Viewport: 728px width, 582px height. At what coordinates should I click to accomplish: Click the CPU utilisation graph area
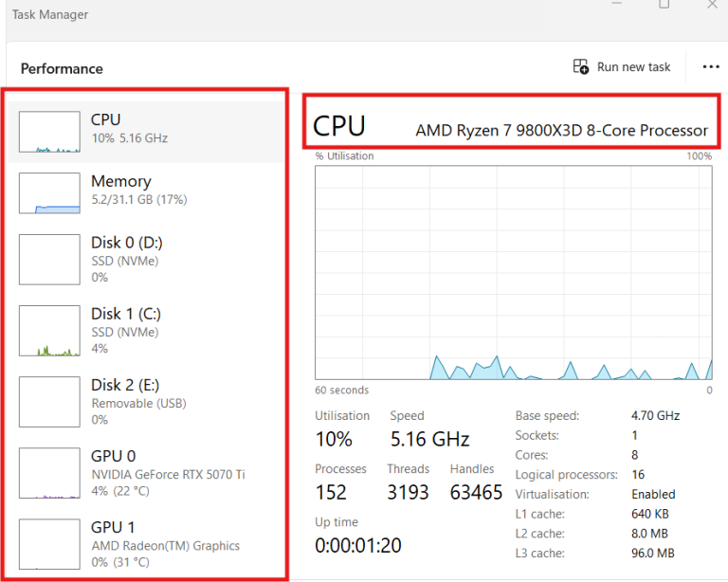click(513, 273)
